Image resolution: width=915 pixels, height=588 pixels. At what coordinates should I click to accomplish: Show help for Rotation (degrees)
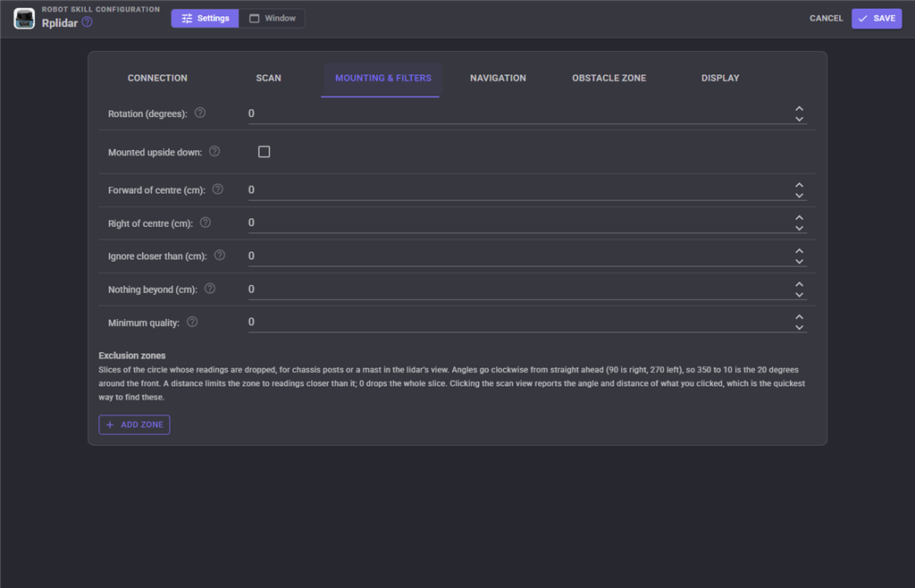tap(200, 113)
